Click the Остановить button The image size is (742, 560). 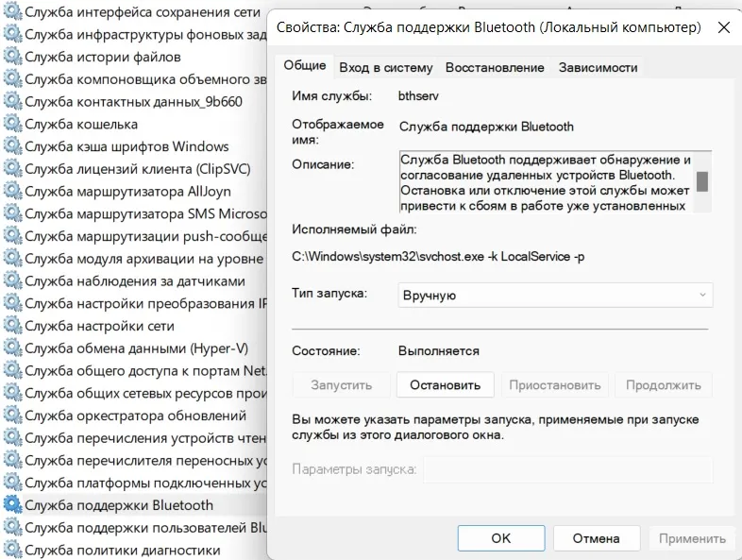coord(446,385)
